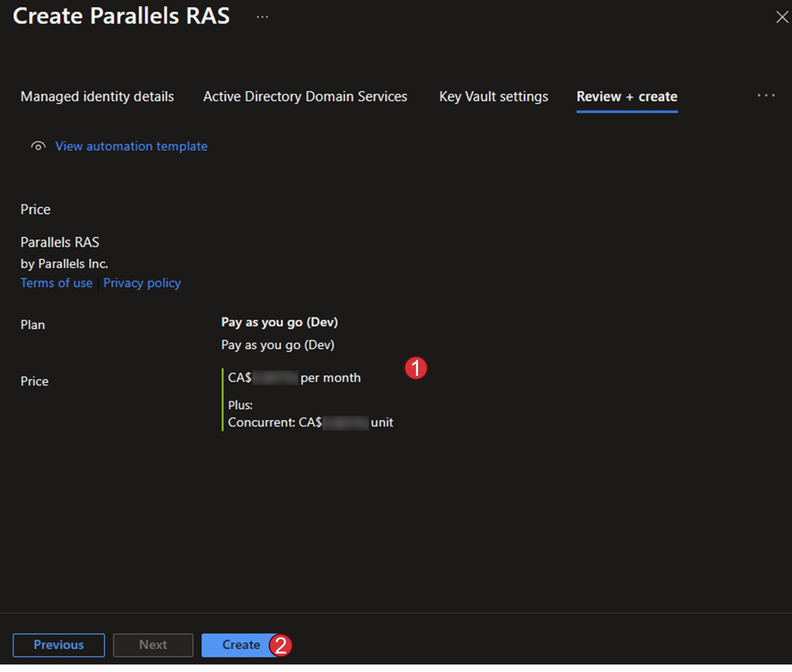Click red annotation marker number 2

tap(280, 646)
